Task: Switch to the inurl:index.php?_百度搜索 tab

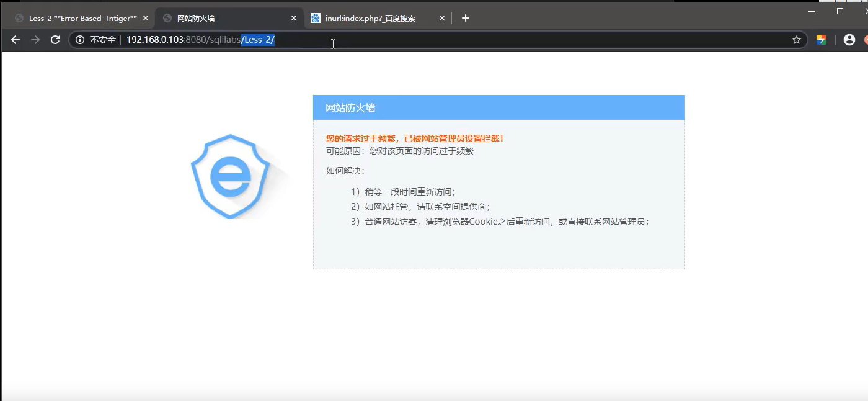Action: (378, 18)
